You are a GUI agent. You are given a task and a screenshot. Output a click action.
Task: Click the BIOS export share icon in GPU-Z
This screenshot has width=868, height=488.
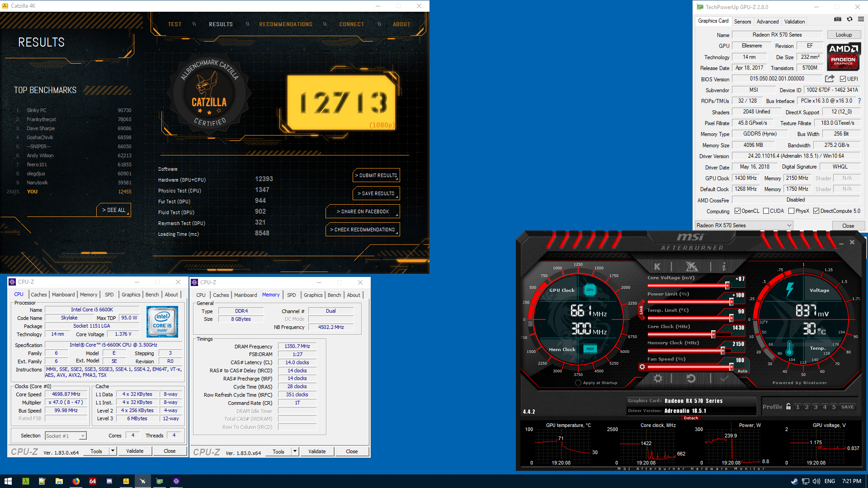[x=830, y=79]
